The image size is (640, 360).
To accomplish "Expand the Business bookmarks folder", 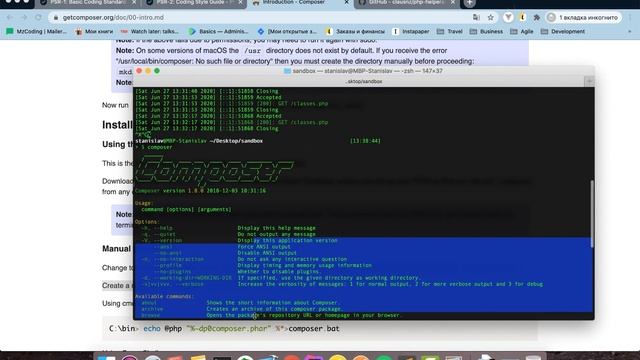I will coord(486,31).
